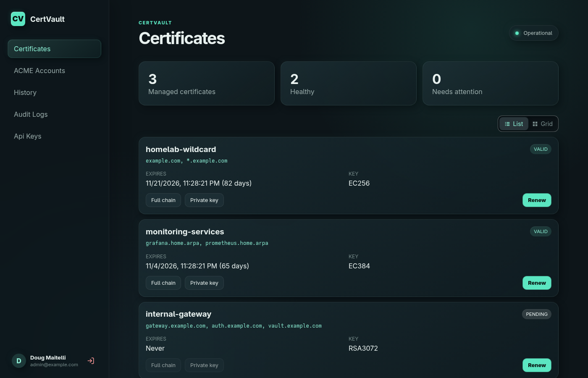Download Private key for homelab-wildcard
This screenshot has height=378, width=588.
[204, 200]
